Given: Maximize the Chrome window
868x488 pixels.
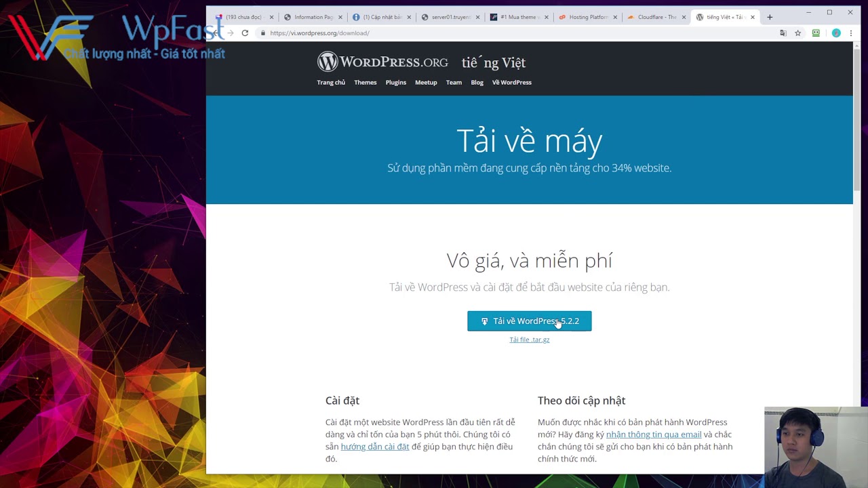Looking at the screenshot, I should 829,12.
